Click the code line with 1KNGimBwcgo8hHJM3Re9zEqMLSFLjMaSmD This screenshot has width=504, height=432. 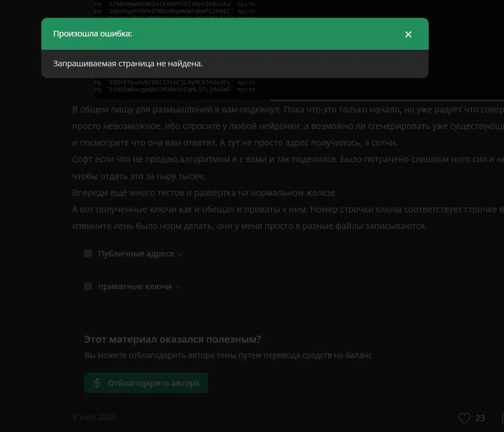(x=175, y=89)
